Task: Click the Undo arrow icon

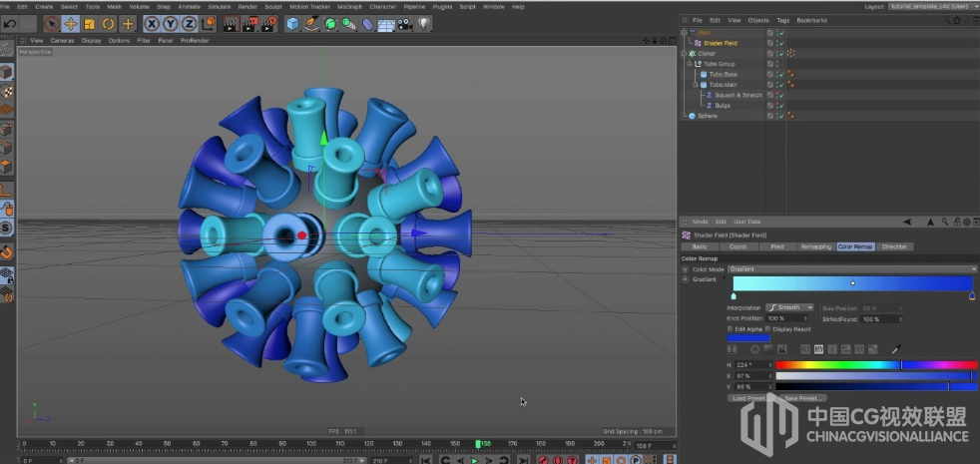Action: click(10, 24)
